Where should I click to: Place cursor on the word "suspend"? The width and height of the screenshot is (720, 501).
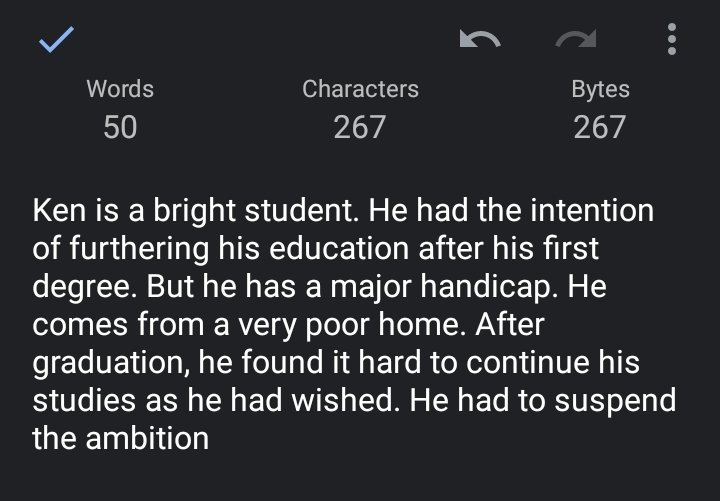[x=615, y=400]
